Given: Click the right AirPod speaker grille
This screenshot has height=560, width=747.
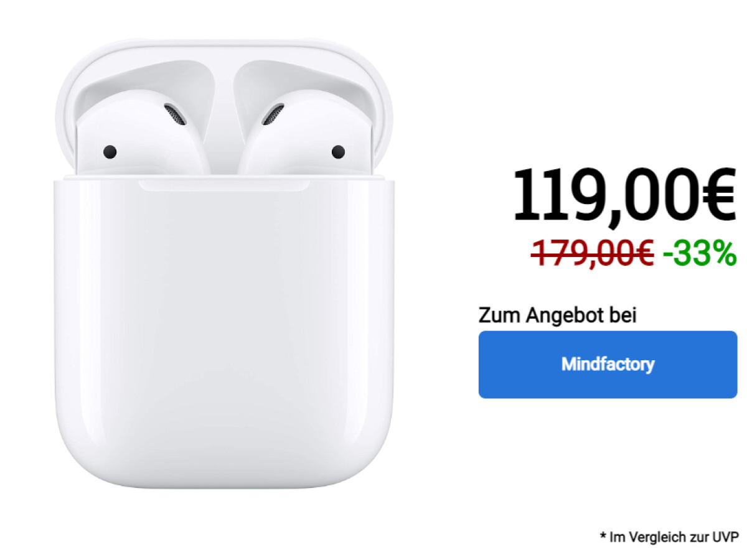Looking at the screenshot, I should (272, 115).
